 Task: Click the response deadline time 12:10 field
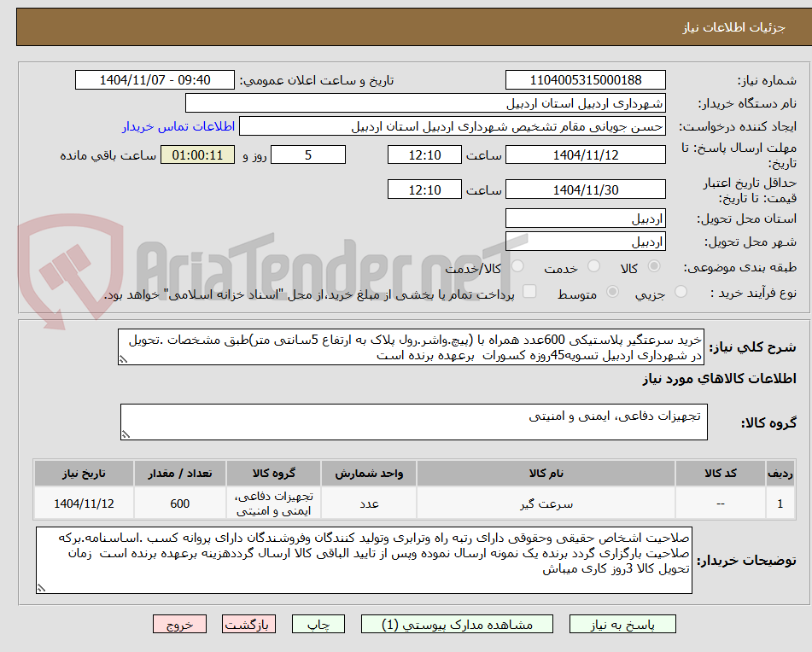point(424,154)
